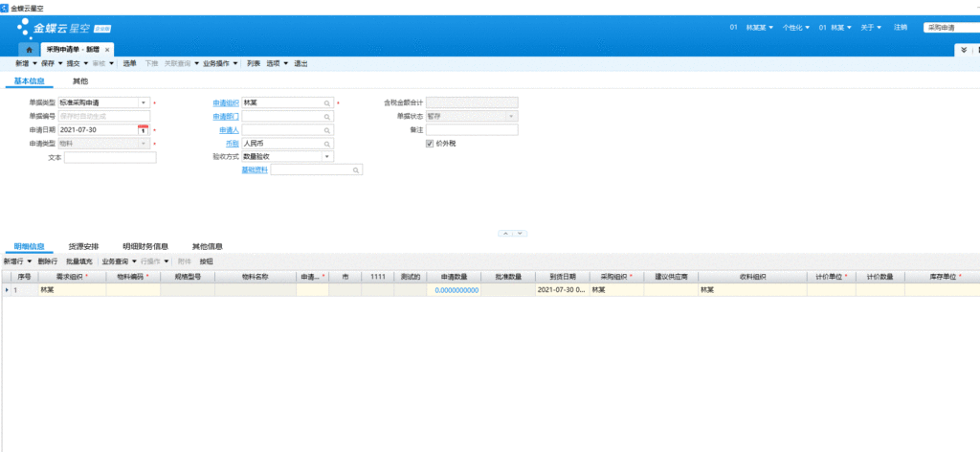Click the 退出 toolbar button
Image resolution: width=980 pixels, height=452 pixels.
301,64
